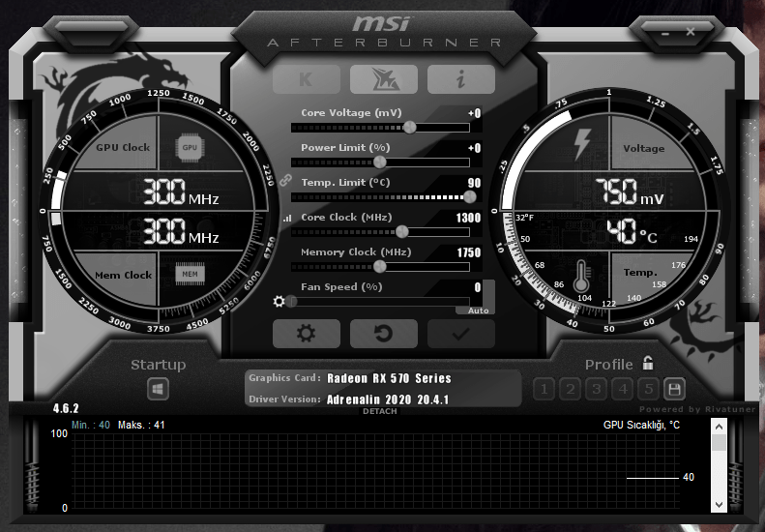
Task: Click the version number 4.6.2
Action: 66,408
